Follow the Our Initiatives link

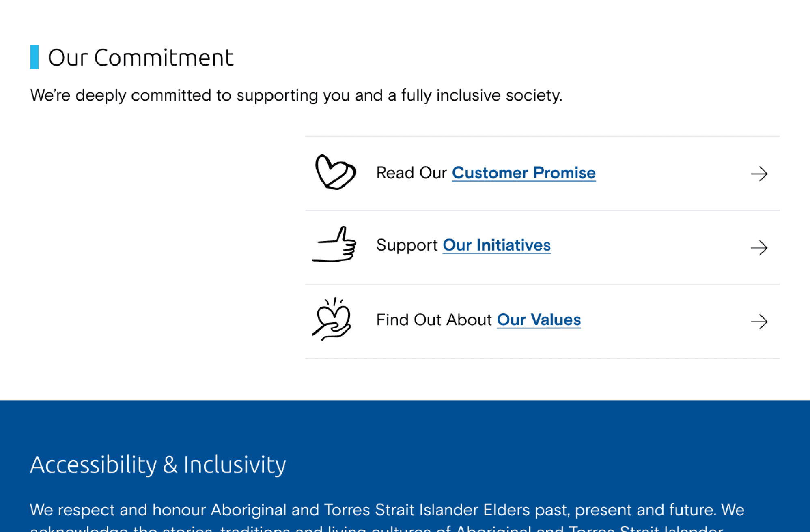click(x=496, y=245)
